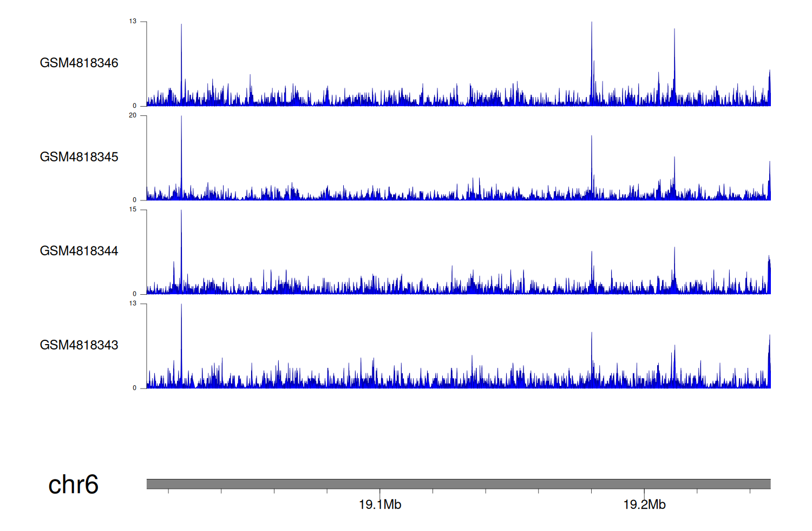
Task: Click the GSM4818343 track name
Action: [79, 345]
